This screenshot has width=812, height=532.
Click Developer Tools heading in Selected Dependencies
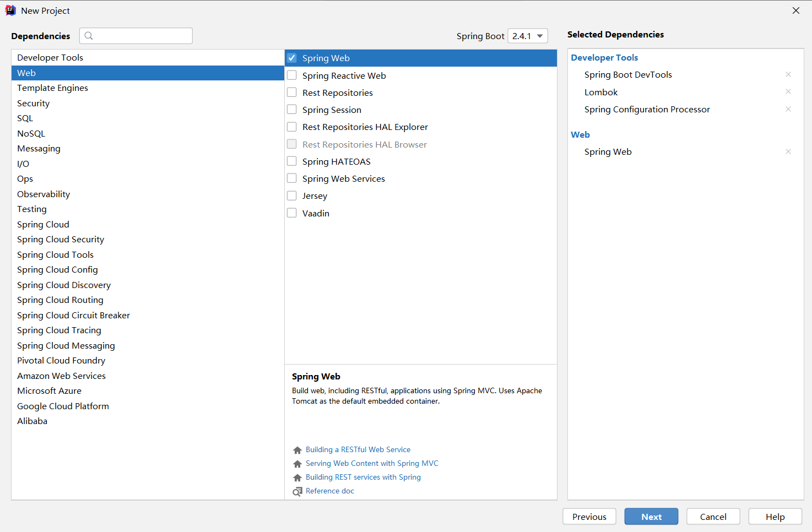tap(604, 57)
